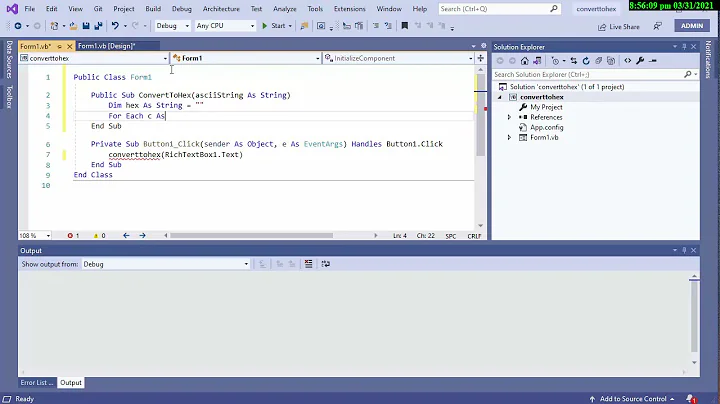Click Add to Source Control in status bar

632,398
